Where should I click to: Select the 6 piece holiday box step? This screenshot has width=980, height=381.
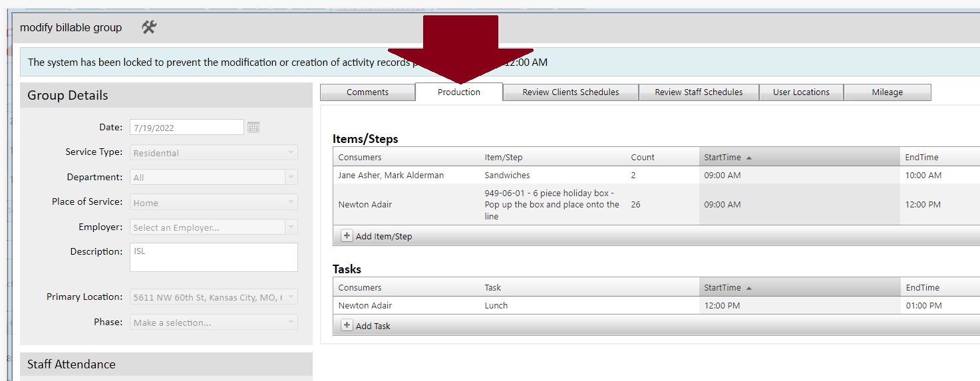(552, 204)
